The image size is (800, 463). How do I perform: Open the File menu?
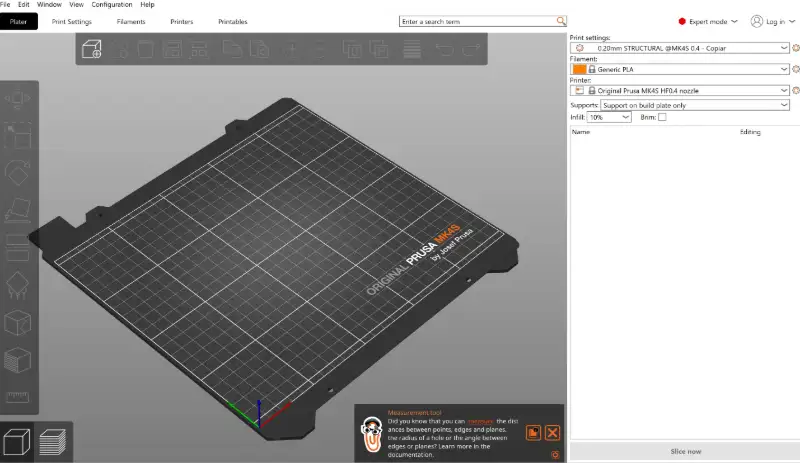(5, 5)
